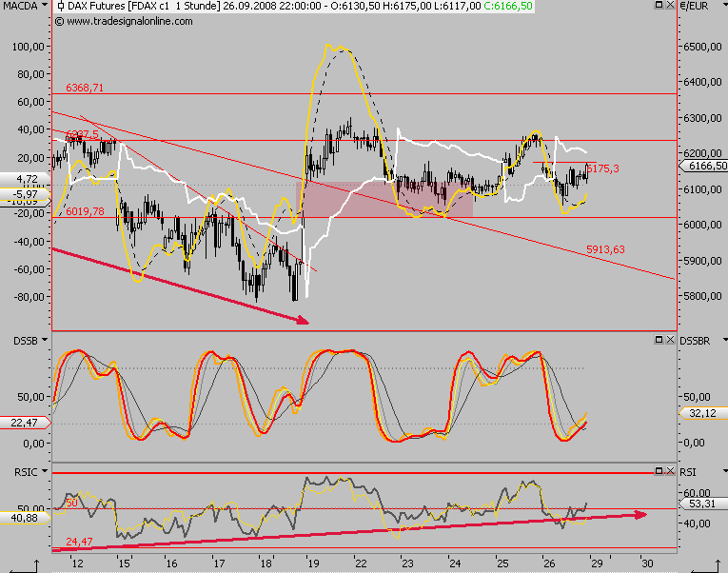This screenshot has height=573, width=728.
Task: Click the -80,00 MACD axis label
Action: 29,297
